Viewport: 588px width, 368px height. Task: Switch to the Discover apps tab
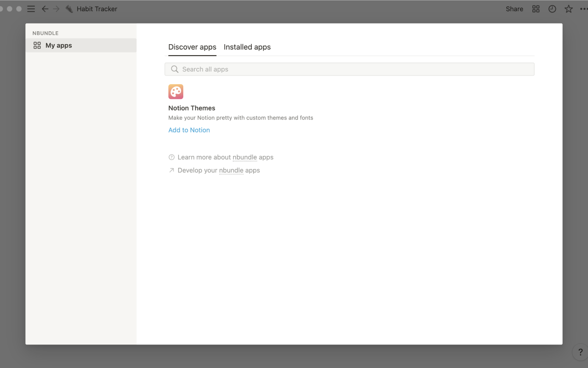click(192, 47)
